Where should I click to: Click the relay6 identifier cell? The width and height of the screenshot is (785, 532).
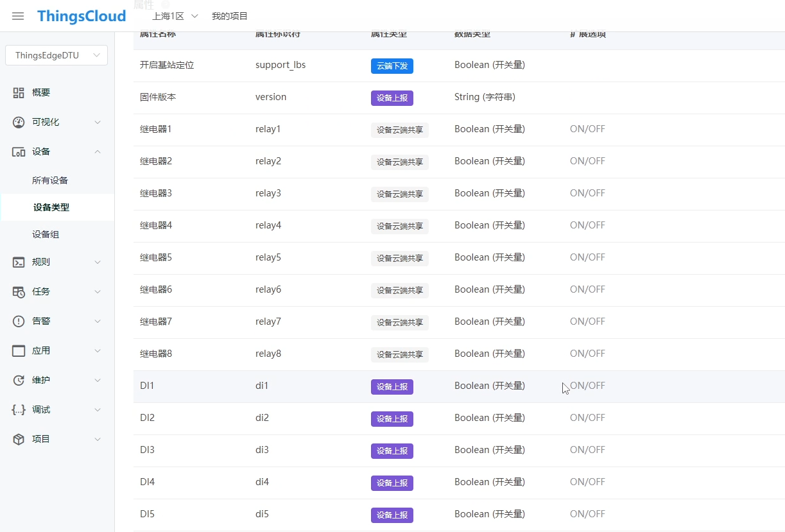(268, 289)
